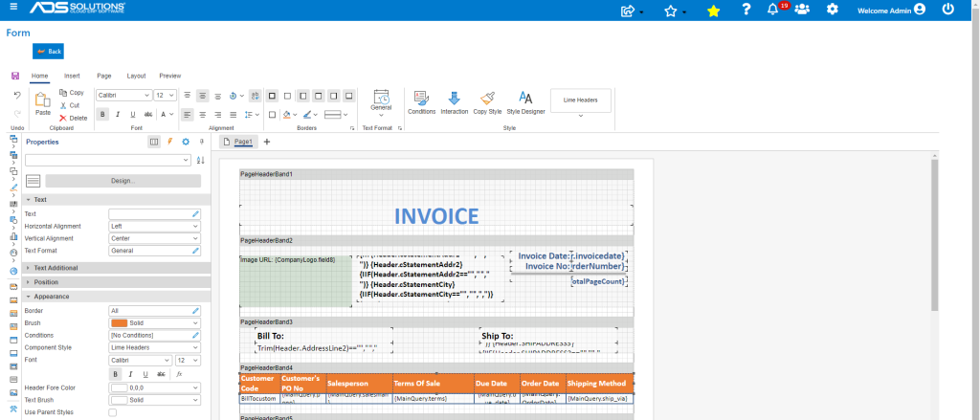Viewport: 980px width, 420px height.
Task: Open Style Designer
Action: pyautogui.click(x=525, y=103)
